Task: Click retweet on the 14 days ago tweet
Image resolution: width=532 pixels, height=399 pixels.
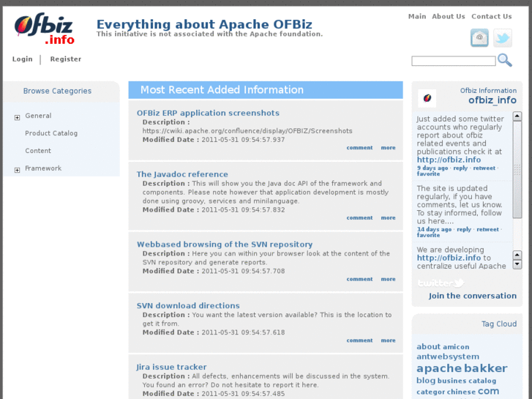Action: [x=487, y=230]
